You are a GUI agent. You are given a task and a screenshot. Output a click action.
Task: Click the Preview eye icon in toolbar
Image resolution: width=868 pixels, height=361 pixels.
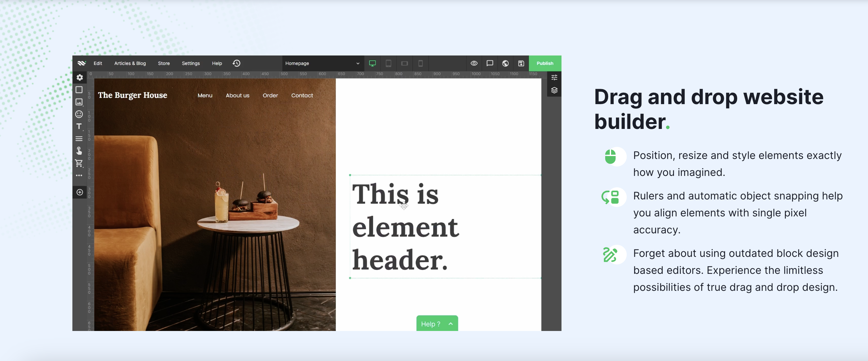pos(473,63)
